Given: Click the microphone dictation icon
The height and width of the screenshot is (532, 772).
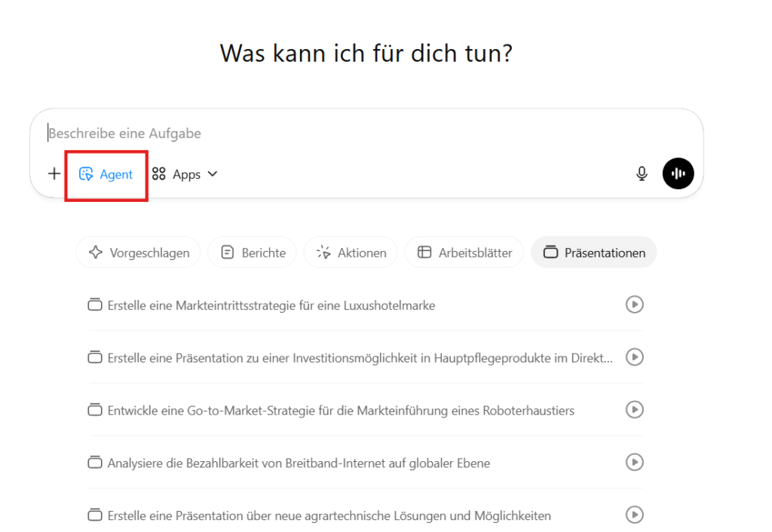Looking at the screenshot, I should click(642, 174).
